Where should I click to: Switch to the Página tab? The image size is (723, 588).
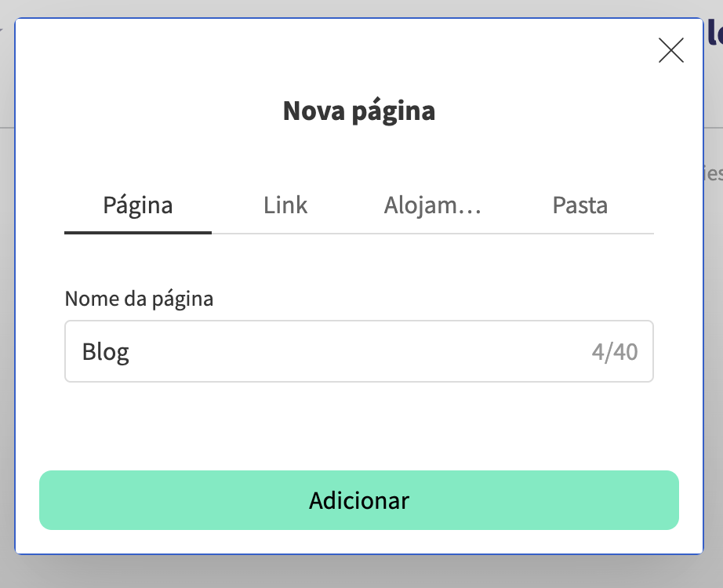click(137, 205)
